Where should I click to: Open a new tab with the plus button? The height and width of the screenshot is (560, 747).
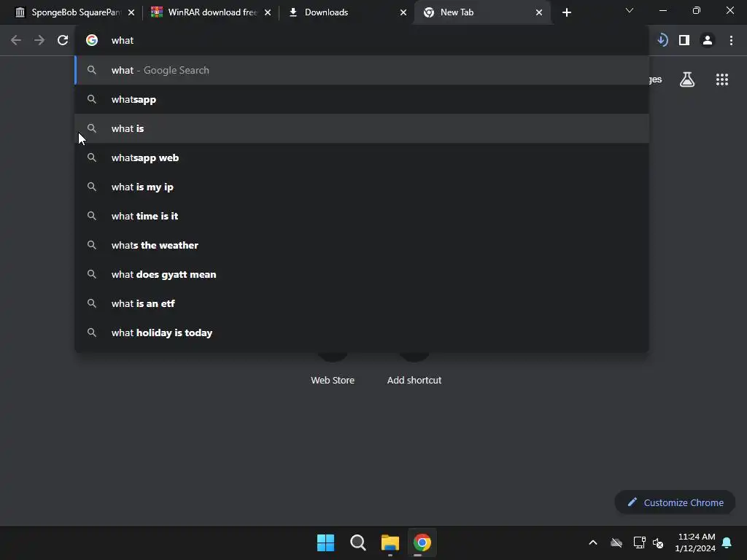pos(566,12)
